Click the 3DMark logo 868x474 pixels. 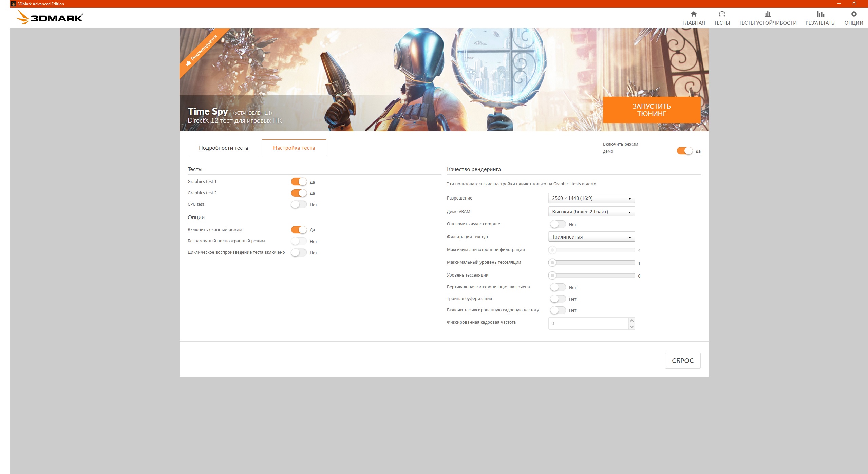[50, 18]
